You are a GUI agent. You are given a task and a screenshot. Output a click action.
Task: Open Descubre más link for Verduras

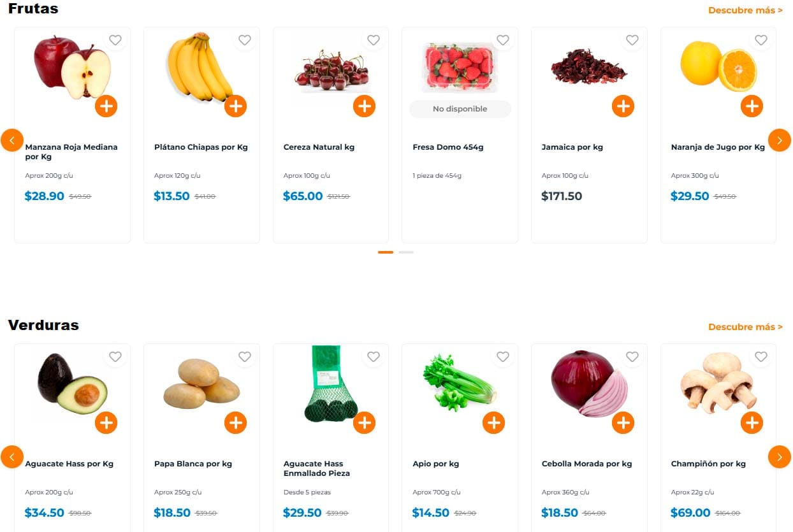click(x=745, y=327)
